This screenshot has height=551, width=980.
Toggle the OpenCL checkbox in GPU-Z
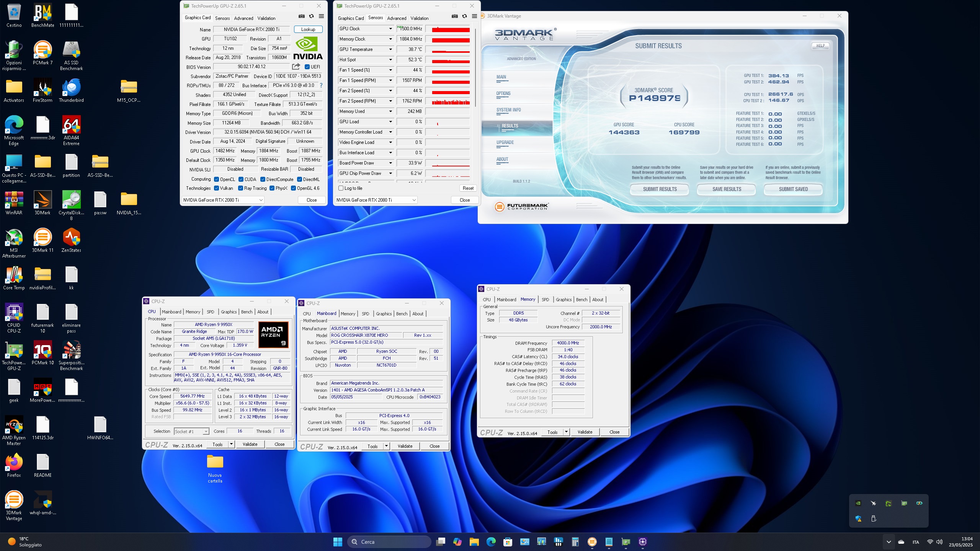click(216, 179)
